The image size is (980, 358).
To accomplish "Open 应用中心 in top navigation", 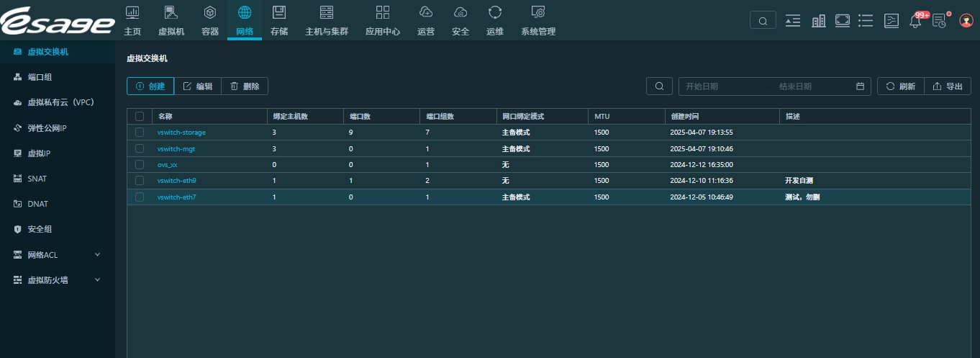I will pyautogui.click(x=383, y=20).
